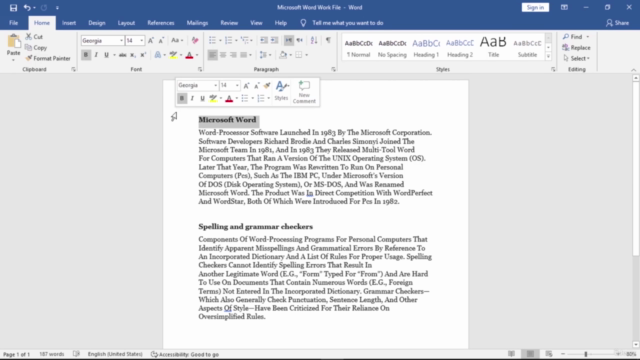This screenshot has width=640, height=360.
Task: Open Numbering dropdown in ribbon
Action: [236, 40]
